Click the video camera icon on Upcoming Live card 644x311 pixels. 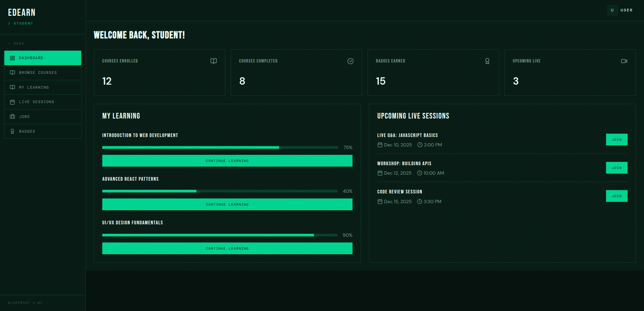click(x=624, y=61)
